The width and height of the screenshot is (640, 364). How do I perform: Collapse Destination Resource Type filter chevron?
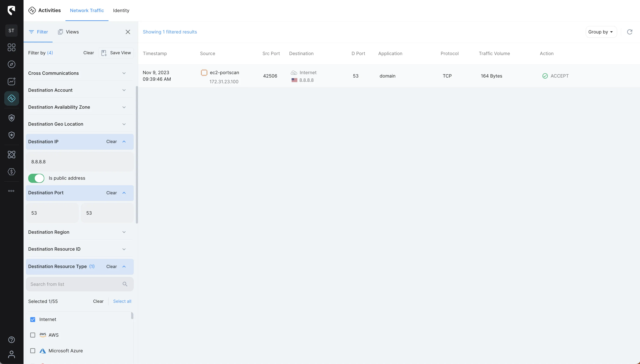pos(124,267)
